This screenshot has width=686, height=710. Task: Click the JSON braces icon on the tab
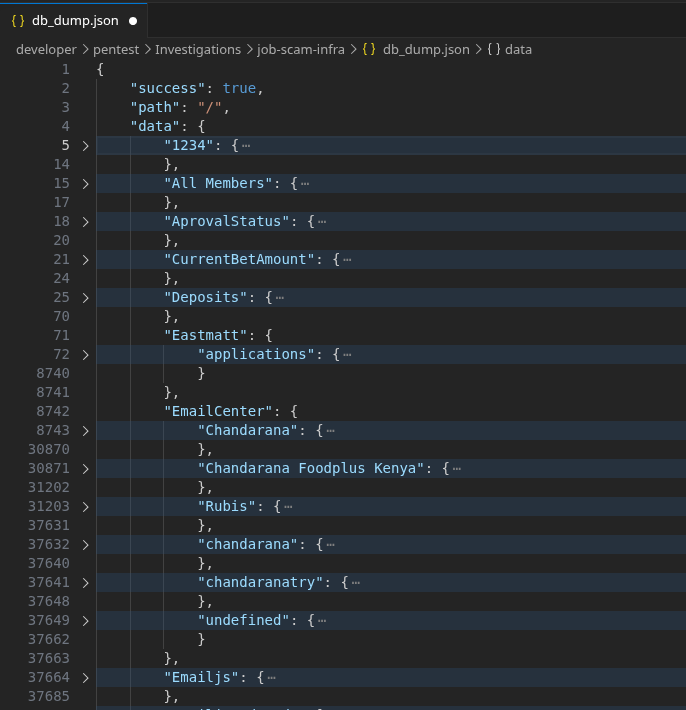pos(18,21)
